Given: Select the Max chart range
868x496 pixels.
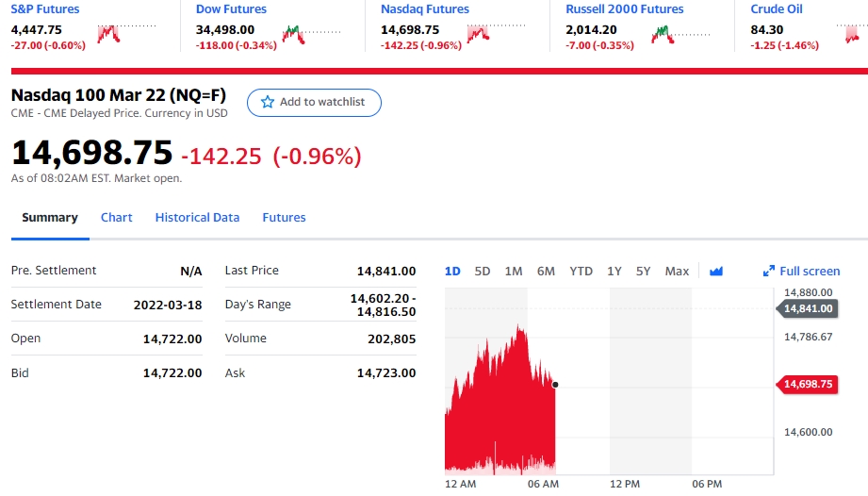Looking at the screenshot, I should pos(677,272).
